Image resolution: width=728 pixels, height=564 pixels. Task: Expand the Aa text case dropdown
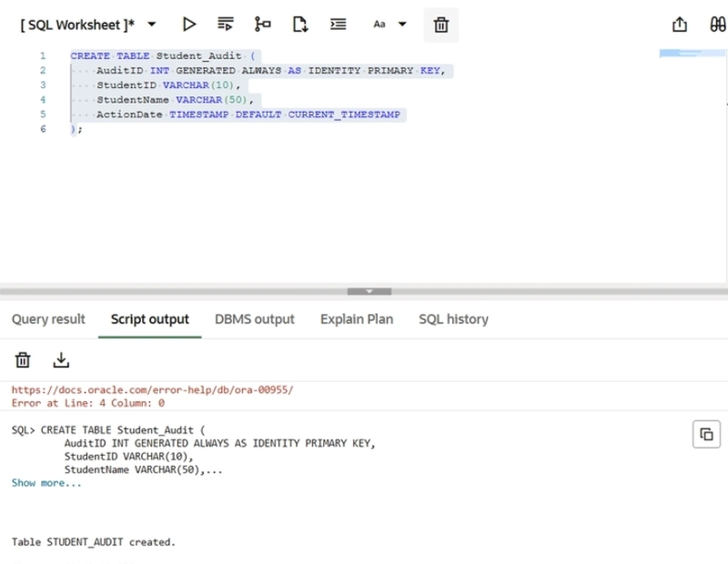[x=402, y=25]
